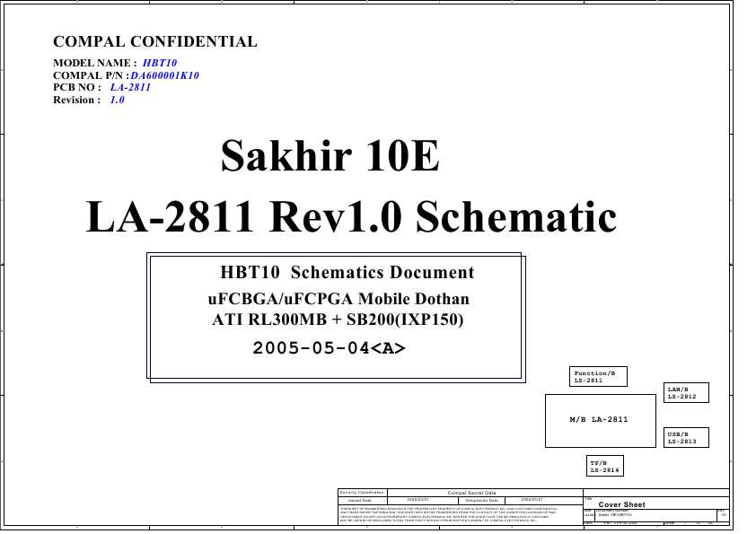Click the 'Cover Sheet' title field
Viewport: 756px width, 534px height.
(x=621, y=504)
